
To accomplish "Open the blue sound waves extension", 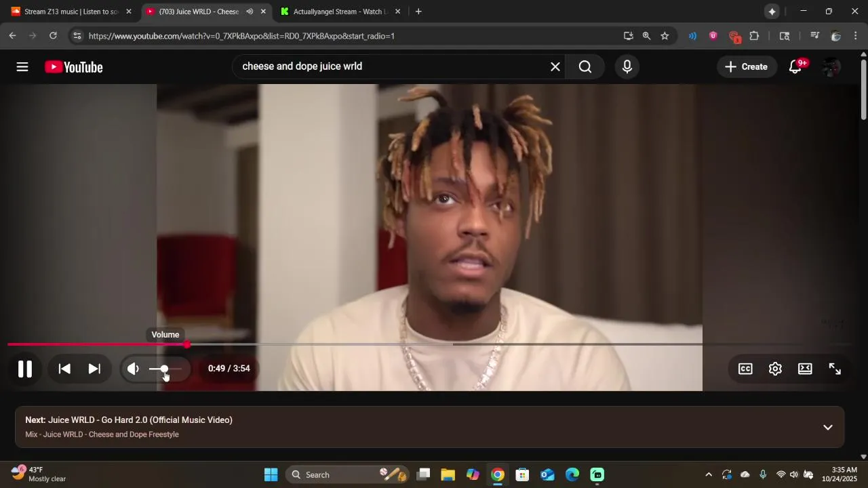I will click(x=692, y=36).
